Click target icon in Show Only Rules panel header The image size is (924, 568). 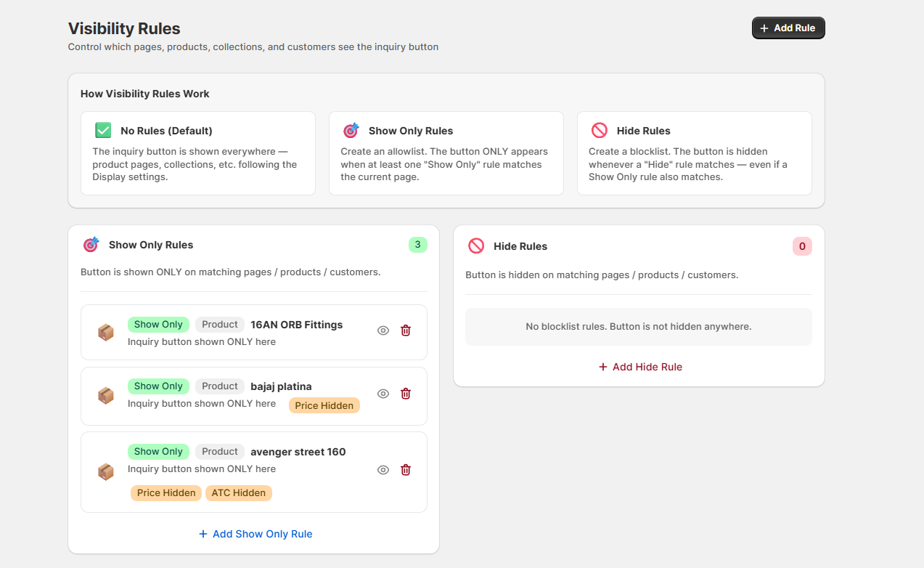coord(91,245)
